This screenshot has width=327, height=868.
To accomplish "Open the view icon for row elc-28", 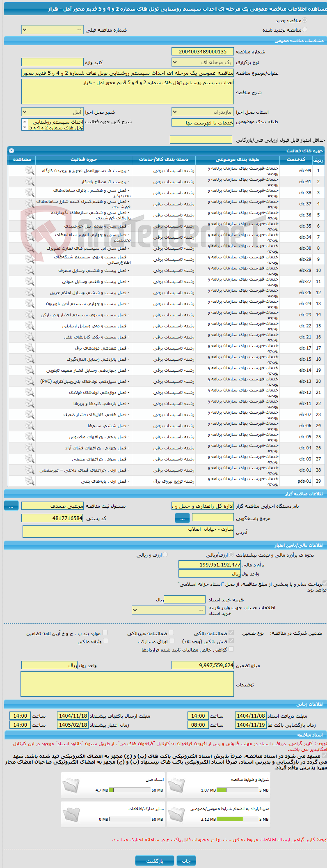I will (x=30, y=270).
